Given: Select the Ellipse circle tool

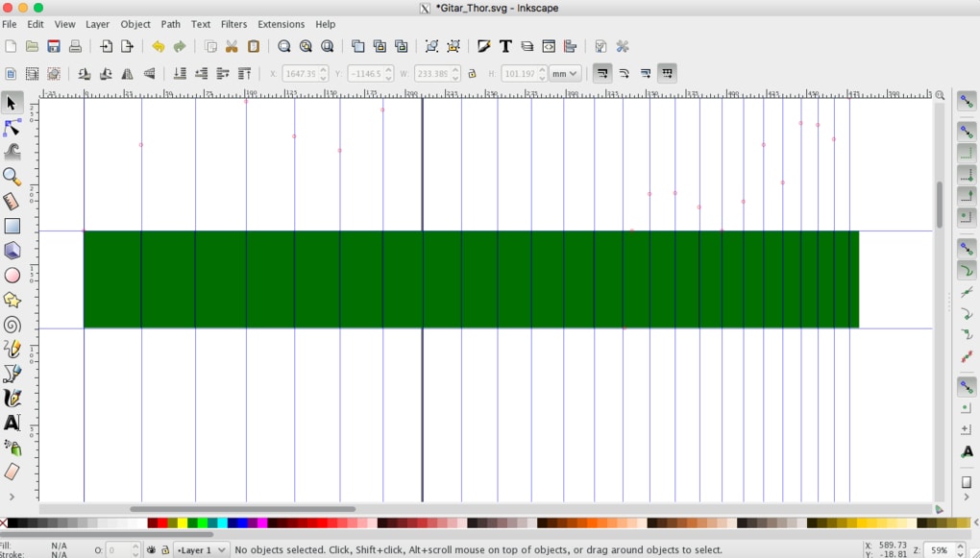Looking at the screenshot, I should 12,275.
